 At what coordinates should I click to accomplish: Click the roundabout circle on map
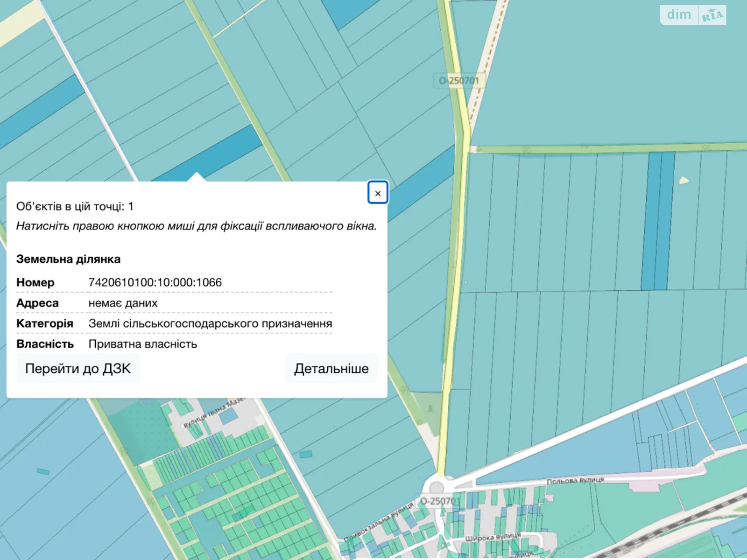tap(436, 487)
